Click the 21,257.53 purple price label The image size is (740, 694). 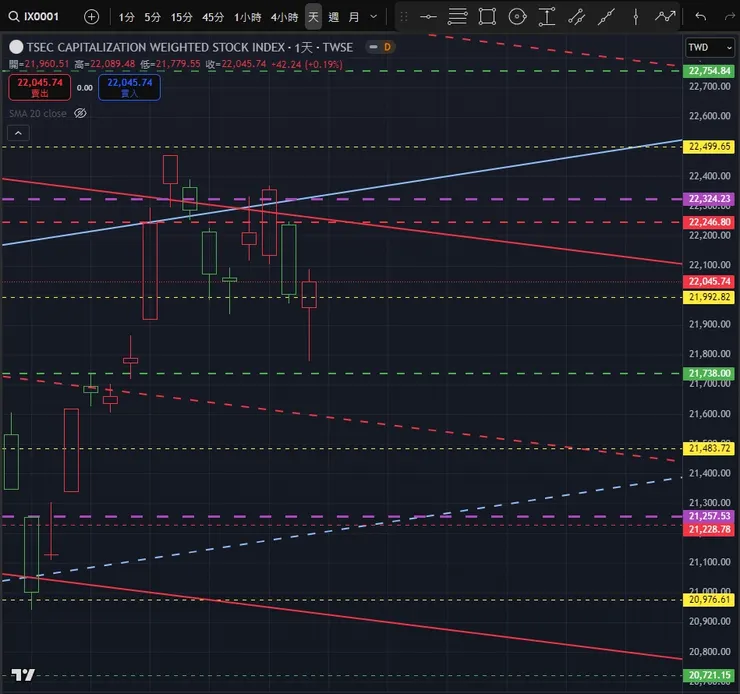[x=709, y=516]
